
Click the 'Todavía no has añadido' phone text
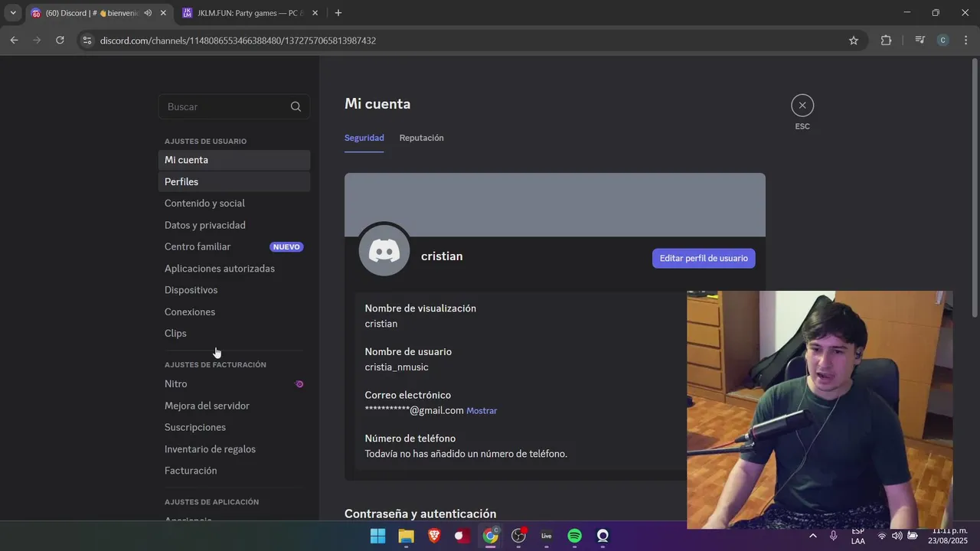coord(466,454)
